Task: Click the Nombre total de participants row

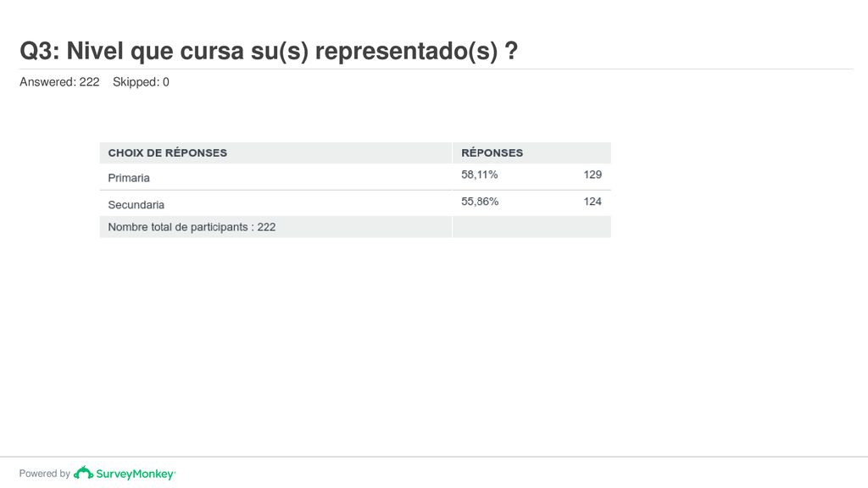Action: (x=355, y=227)
